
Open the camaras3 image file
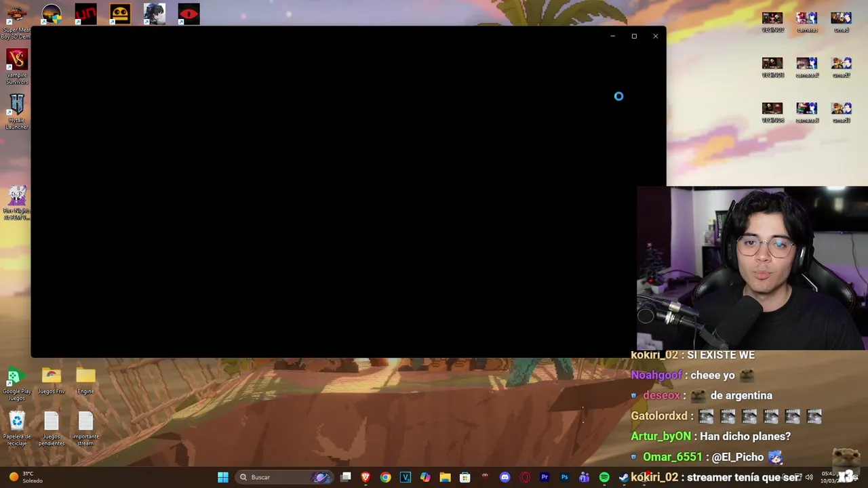807,113
